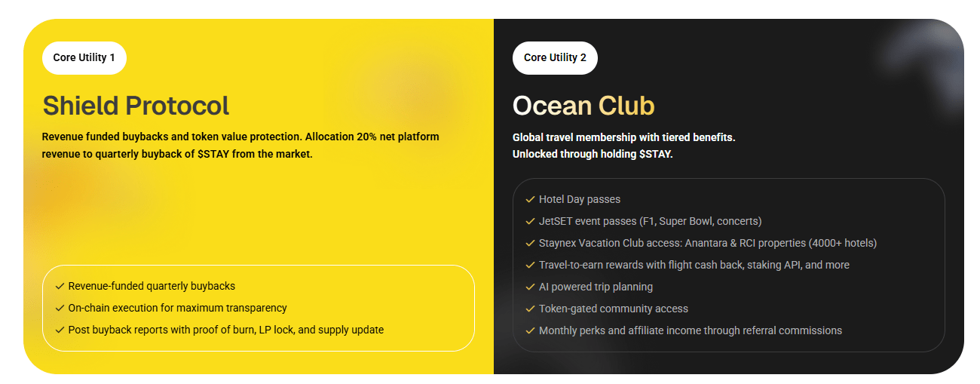The height and width of the screenshot is (384, 980).
Task: Click checkmark next to AI powered trip planning
Action: (531, 287)
